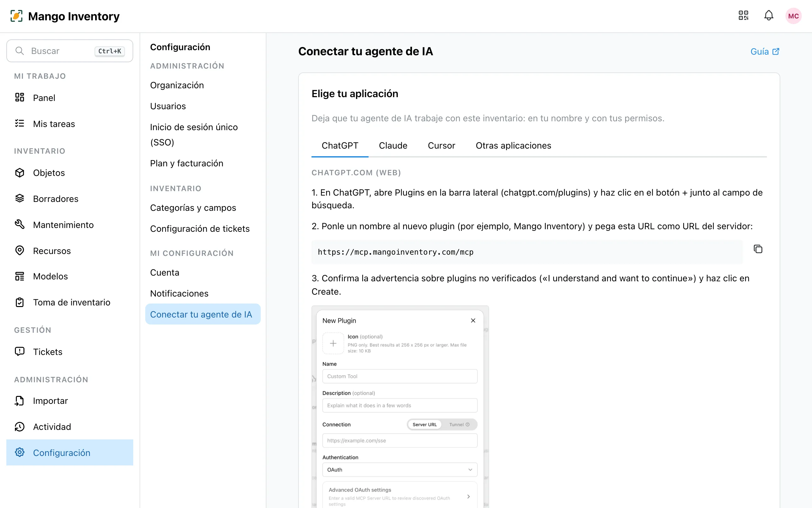Open the notifications bell
Viewport: 812px width, 508px height.
coord(768,16)
